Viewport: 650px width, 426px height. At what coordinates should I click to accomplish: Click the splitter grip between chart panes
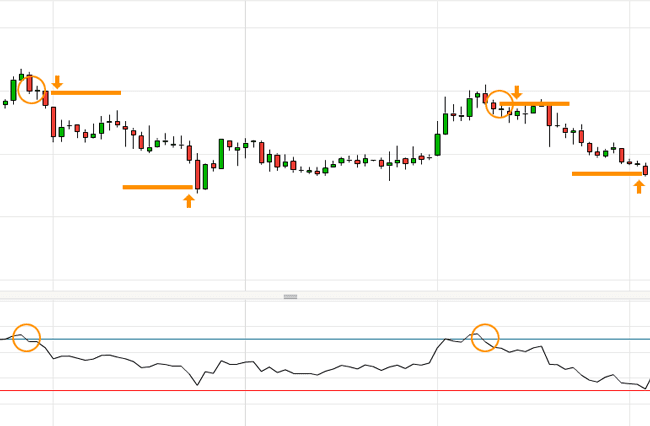[290, 297]
